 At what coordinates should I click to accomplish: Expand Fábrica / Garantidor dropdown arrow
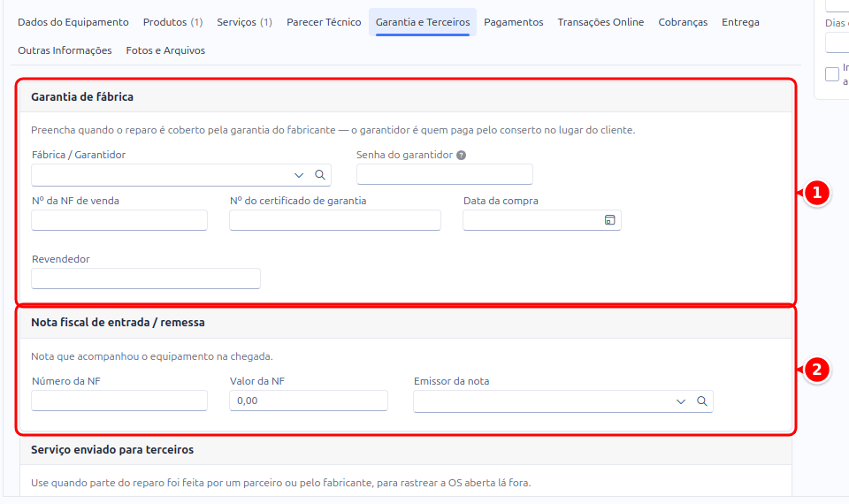coord(299,175)
